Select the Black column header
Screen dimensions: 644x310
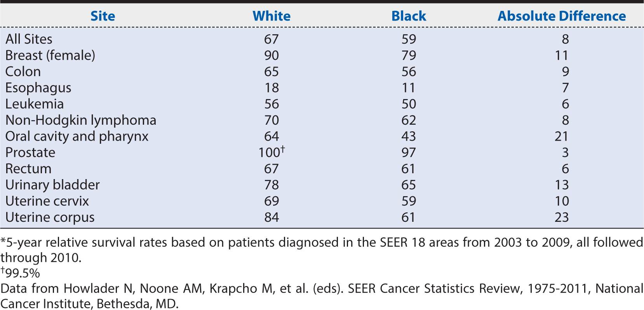point(409,16)
